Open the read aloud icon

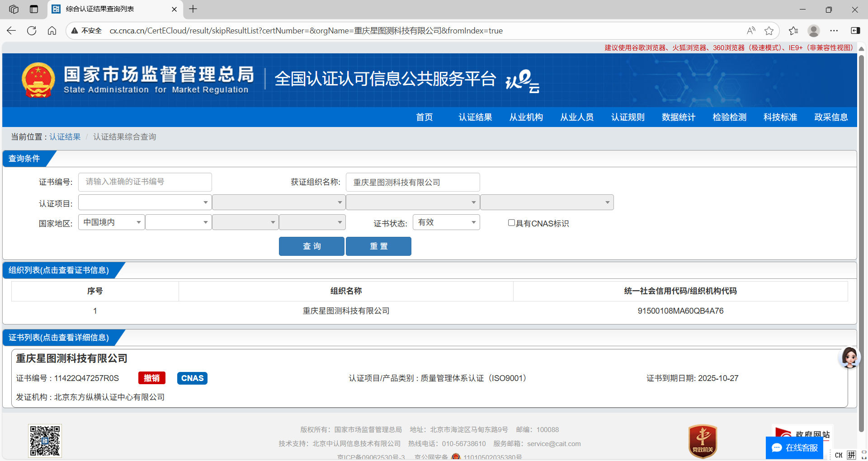[x=751, y=31]
